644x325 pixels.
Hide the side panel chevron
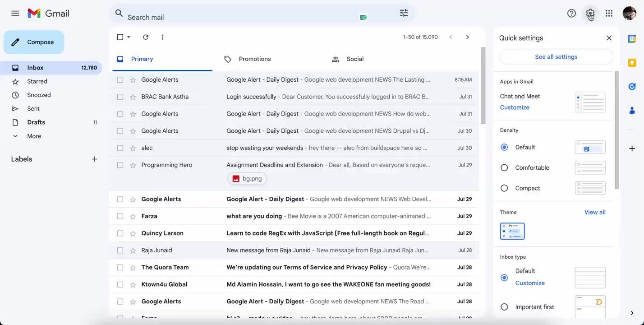point(632,313)
